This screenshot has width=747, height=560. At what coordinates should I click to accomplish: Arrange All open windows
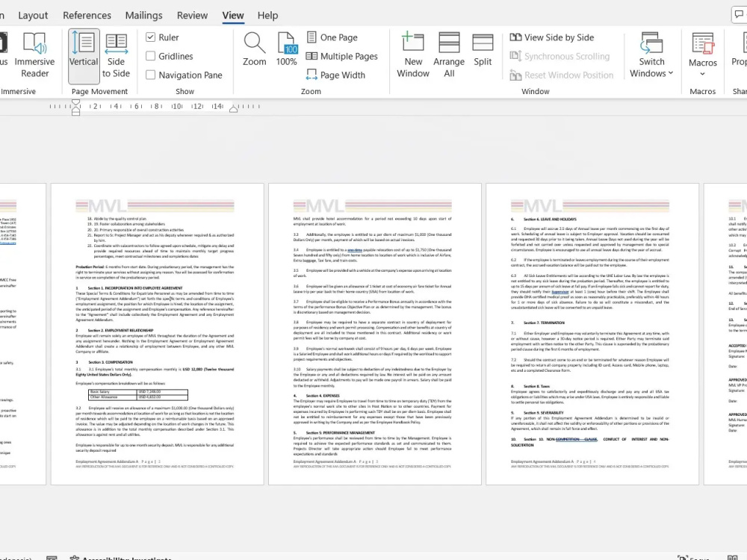449,55
